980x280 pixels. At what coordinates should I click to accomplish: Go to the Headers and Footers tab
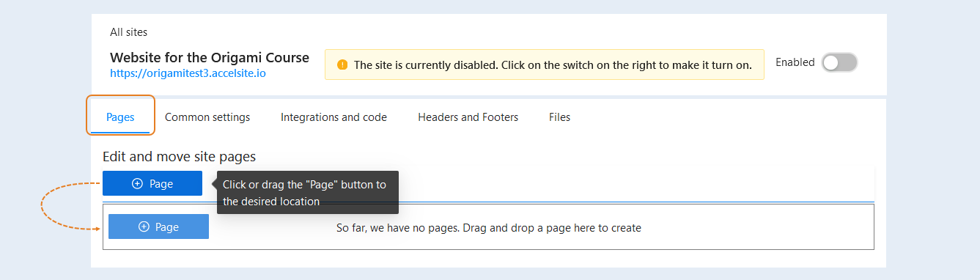[x=468, y=117]
